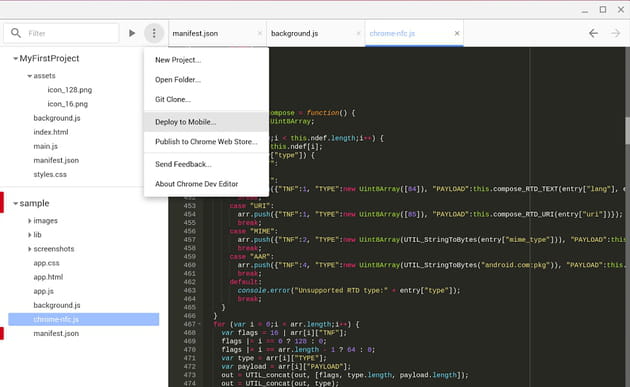Screen dimensions: 630x387
Task: Navigate forward with right arrow
Action: (x=615, y=33)
